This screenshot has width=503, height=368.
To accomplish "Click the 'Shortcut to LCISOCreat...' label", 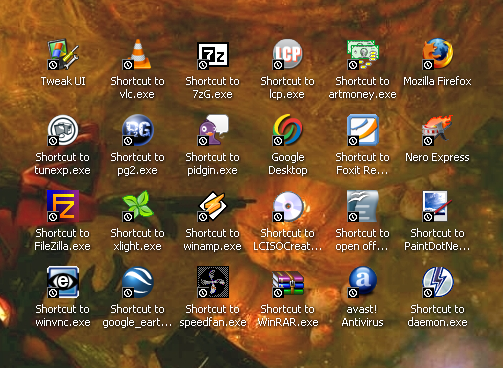I will (287, 240).
